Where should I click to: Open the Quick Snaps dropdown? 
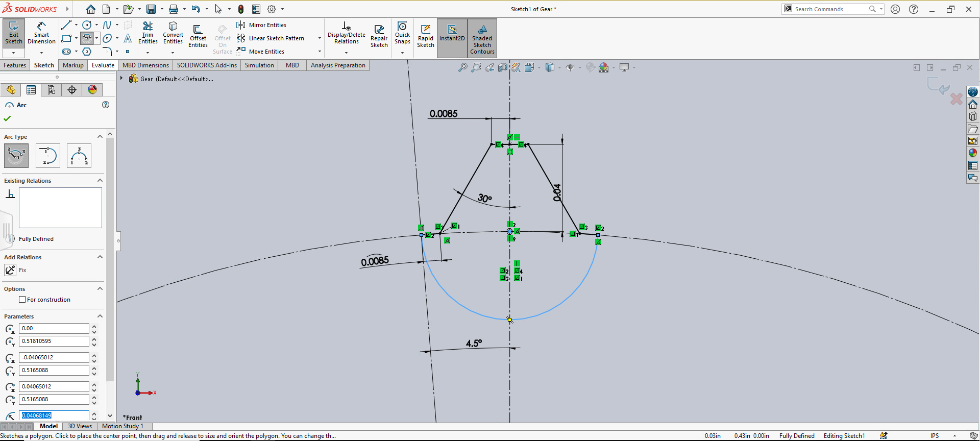tap(402, 53)
